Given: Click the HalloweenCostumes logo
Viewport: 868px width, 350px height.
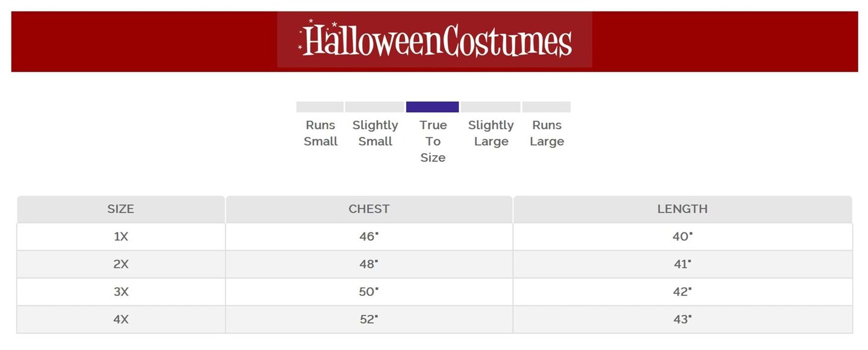Looking at the screenshot, I should click(x=435, y=40).
